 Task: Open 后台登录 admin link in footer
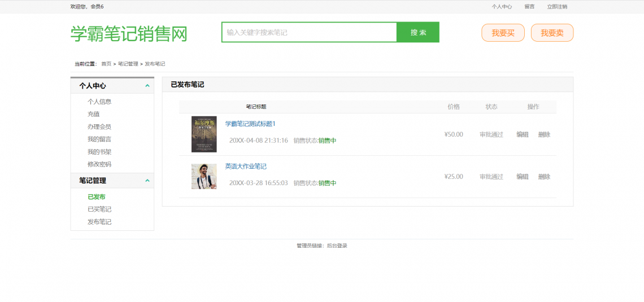(337, 246)
